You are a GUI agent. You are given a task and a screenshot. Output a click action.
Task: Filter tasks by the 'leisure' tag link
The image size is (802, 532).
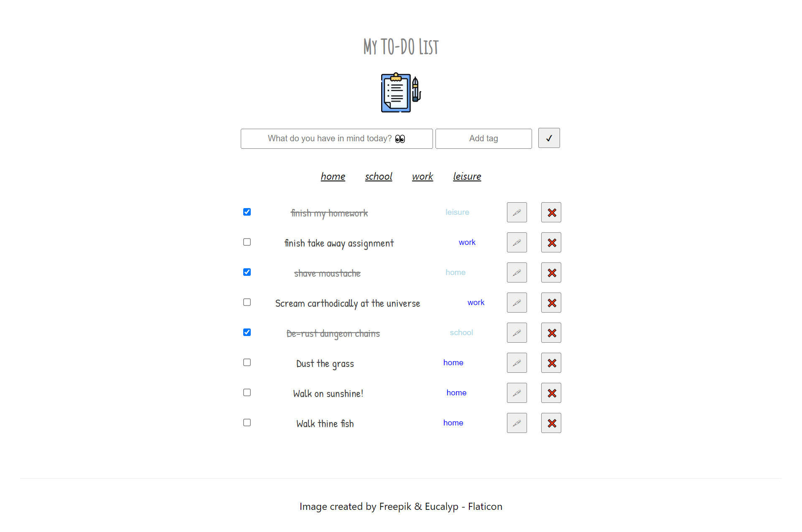click(467, 176)
